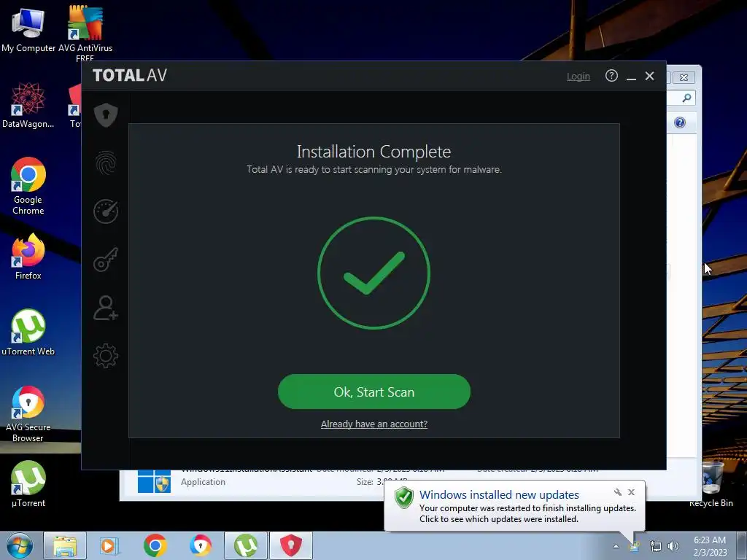
Task: Open DataWagon desktop shortcut
Action: 28,105
